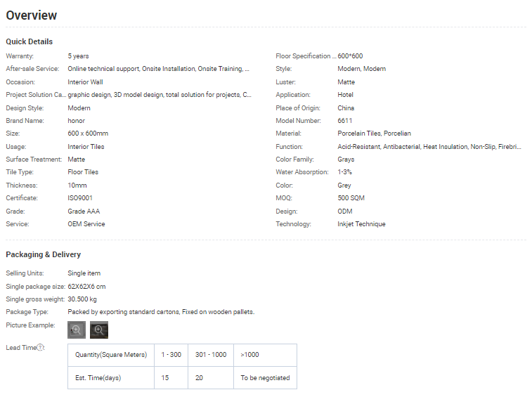Click the brand name 'honor'
The height and width of the screenshot is (397, 532).
tap(77, 121)
